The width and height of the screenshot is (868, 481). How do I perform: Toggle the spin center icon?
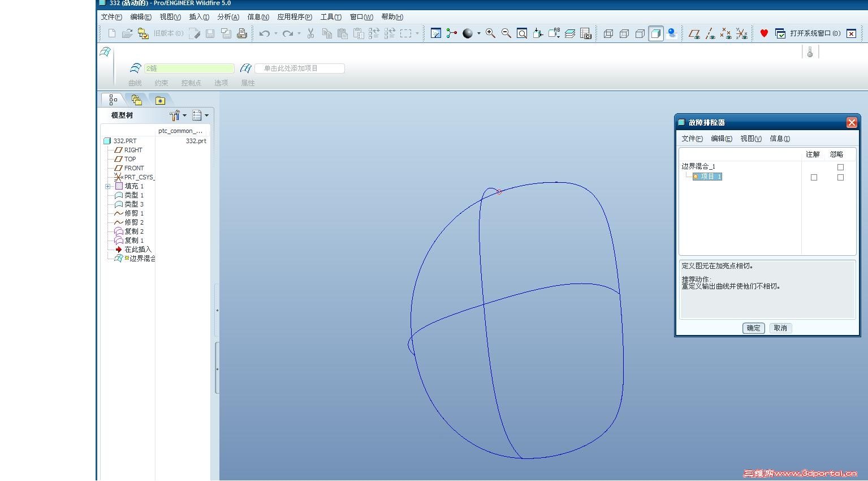[451, 33]
